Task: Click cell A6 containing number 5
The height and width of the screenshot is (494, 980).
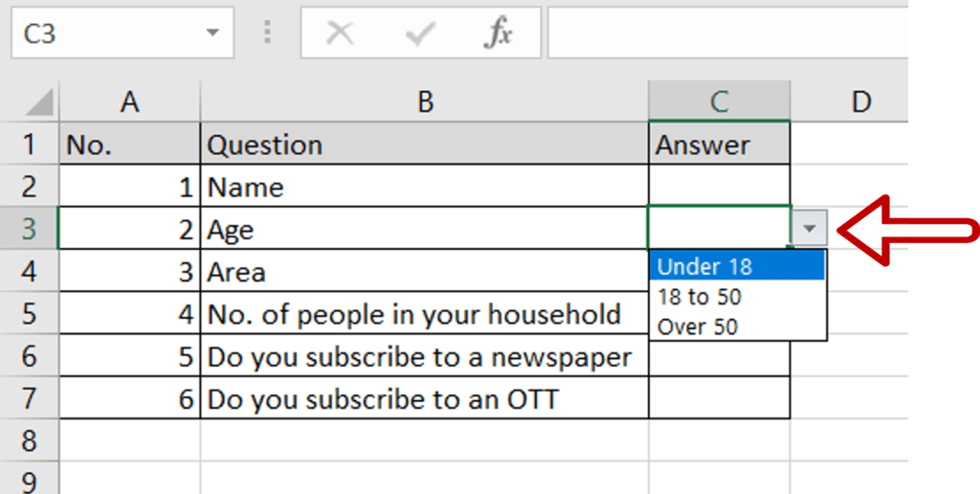Action: 130,355
